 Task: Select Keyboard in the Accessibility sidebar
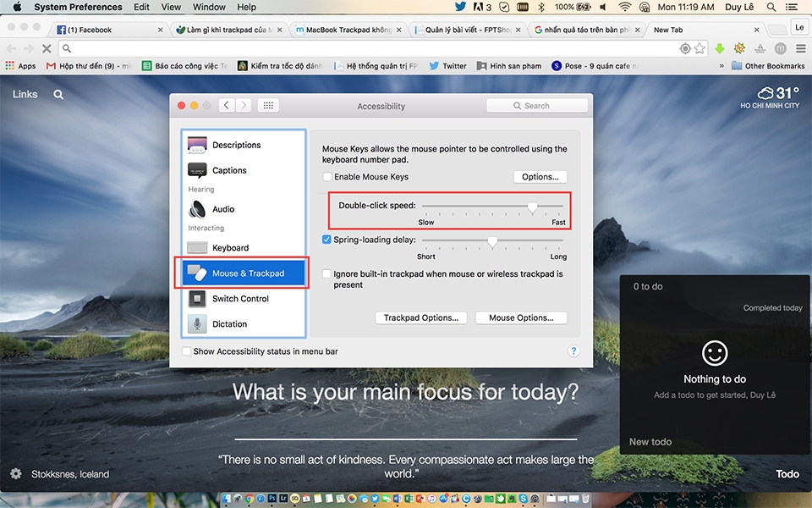(243, 248)
